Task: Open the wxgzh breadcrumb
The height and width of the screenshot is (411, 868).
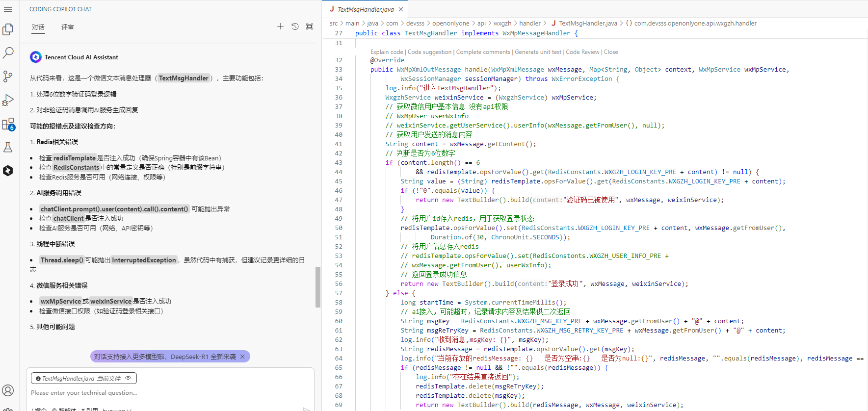Action: [x=502, y=23]
